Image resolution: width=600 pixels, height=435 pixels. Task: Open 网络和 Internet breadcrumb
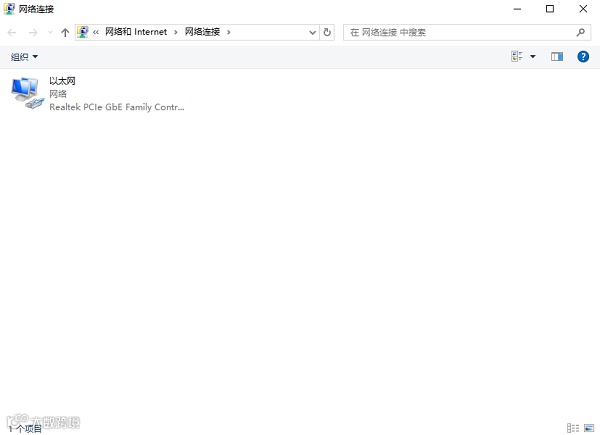136,32
